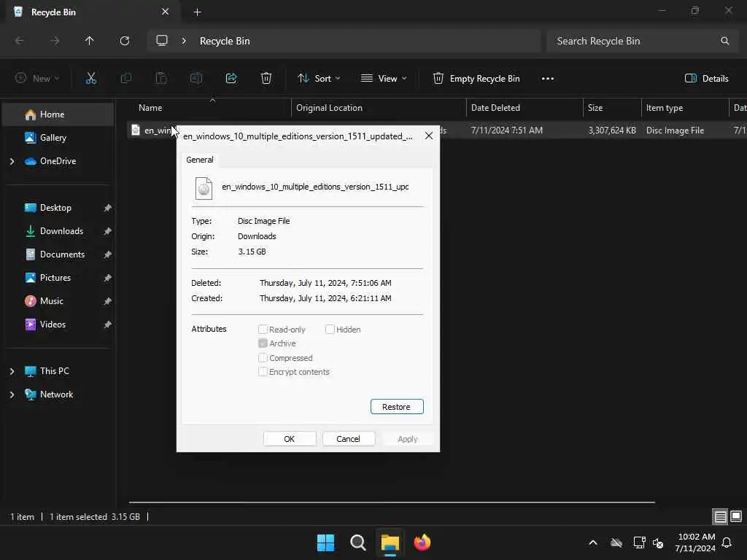Screen dimensions: 747x560
Task: Open the New dropdown
Action: tap(37, 79)
